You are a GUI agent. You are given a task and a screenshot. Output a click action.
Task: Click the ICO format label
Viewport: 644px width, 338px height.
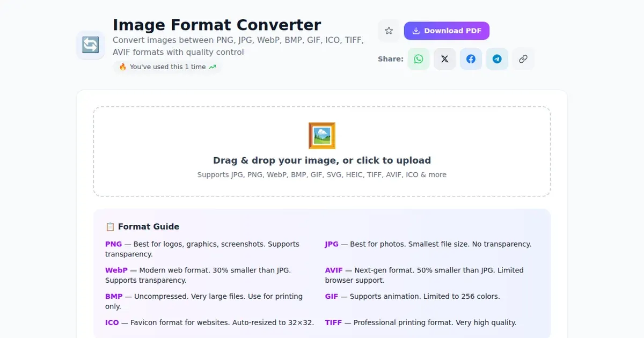click(x=112, y=323)
